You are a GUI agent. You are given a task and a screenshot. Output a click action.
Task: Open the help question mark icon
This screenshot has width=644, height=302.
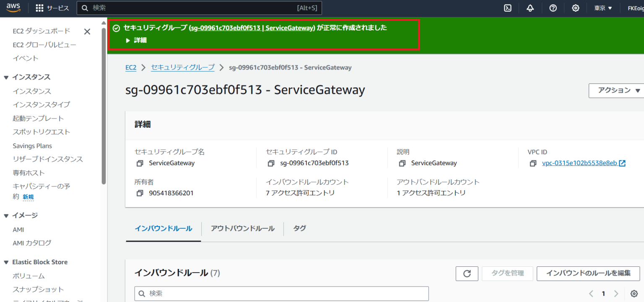pos(553,8)
